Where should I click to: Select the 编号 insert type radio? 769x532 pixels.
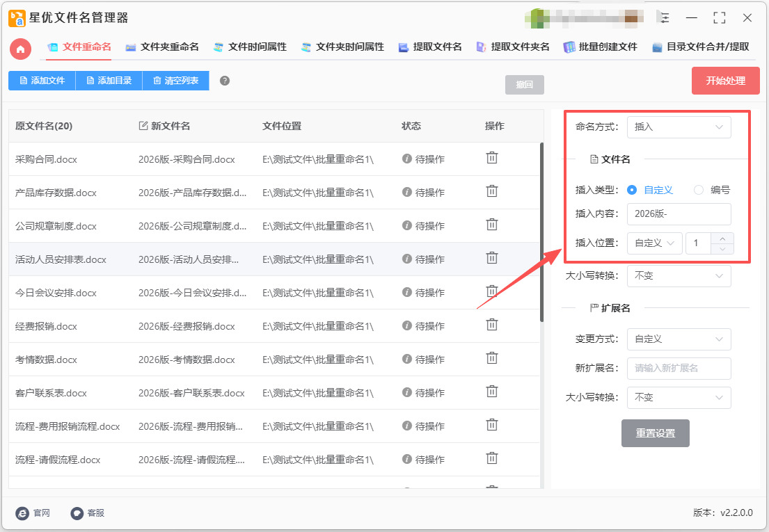tap(699, 190)
